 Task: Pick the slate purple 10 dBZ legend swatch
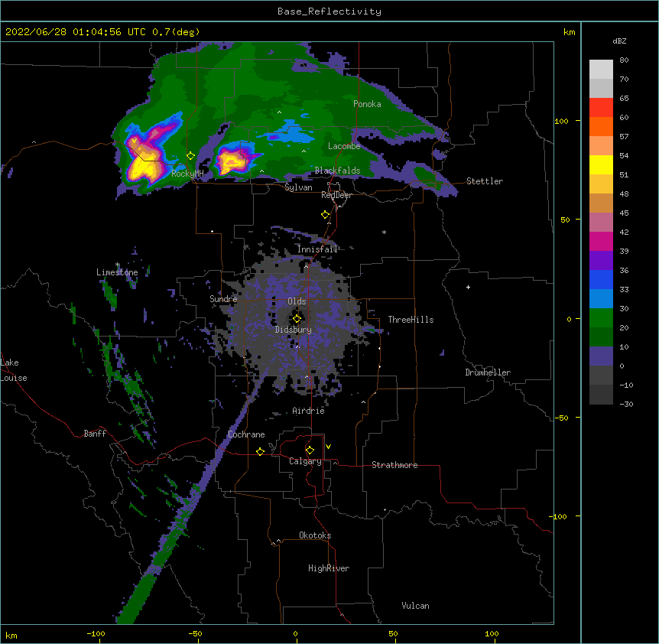(x=601, y=356)
